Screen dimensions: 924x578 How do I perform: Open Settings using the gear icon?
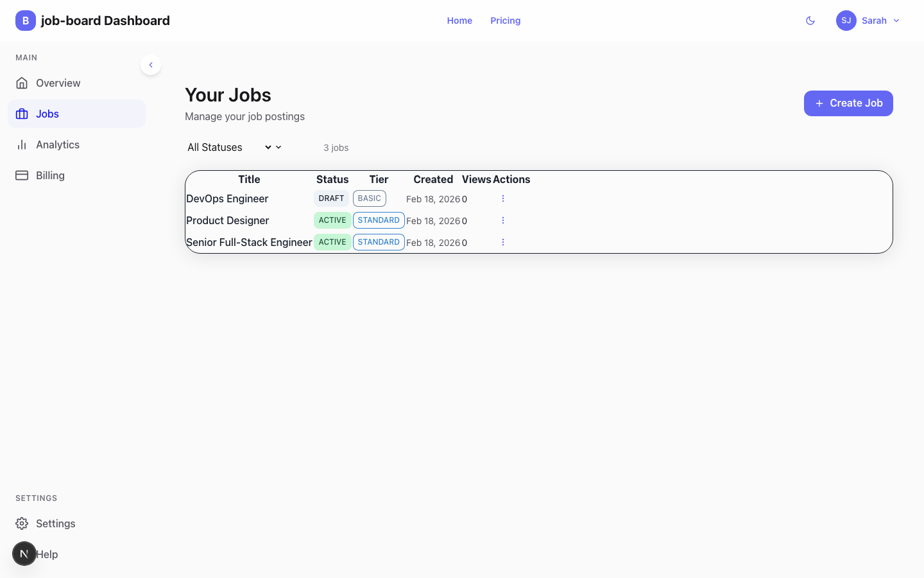click(x=22, y=523)
